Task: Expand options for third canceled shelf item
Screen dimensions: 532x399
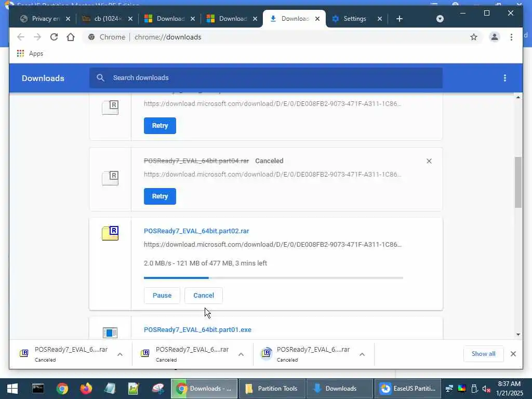Action: click(362, 354)
